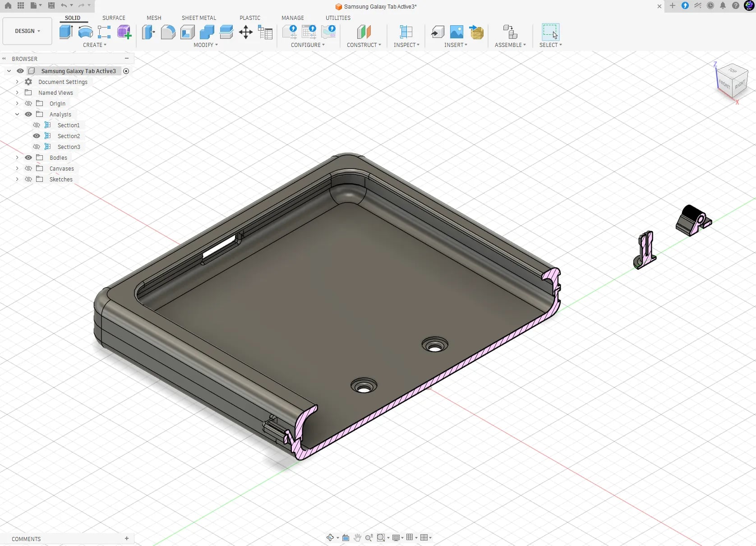The height and width of the screenshot is (546, 756).
Task: Open the DESIGN workspace dropdown
Action: point(28,31)
